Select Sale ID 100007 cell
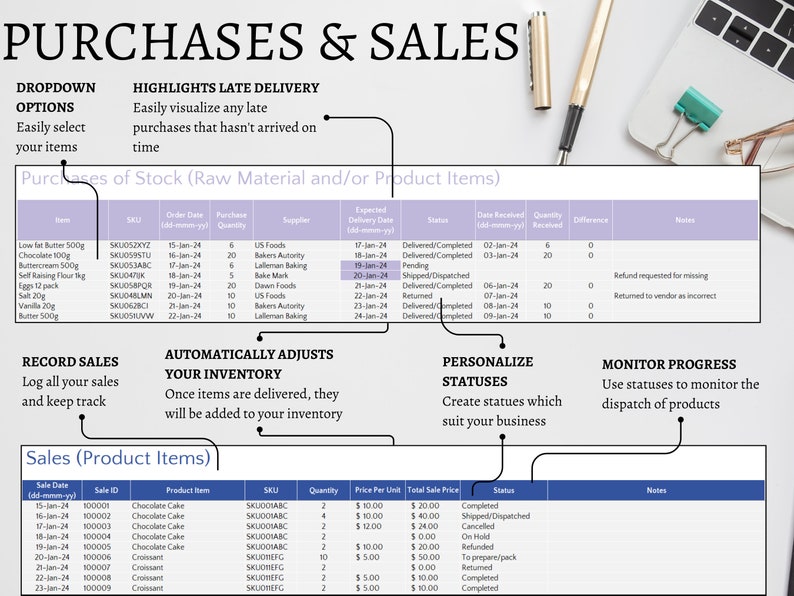This screenshot has width=794, height=596. (97, 568)
